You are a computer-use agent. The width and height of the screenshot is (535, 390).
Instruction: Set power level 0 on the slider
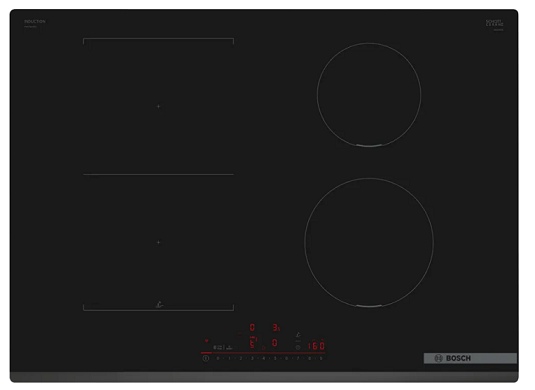pos(218,358)
